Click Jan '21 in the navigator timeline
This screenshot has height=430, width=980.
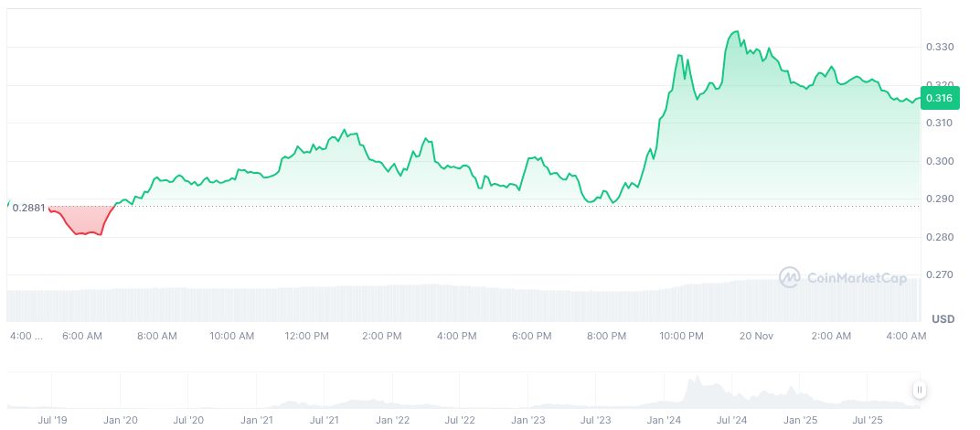[x=256, y=419]
